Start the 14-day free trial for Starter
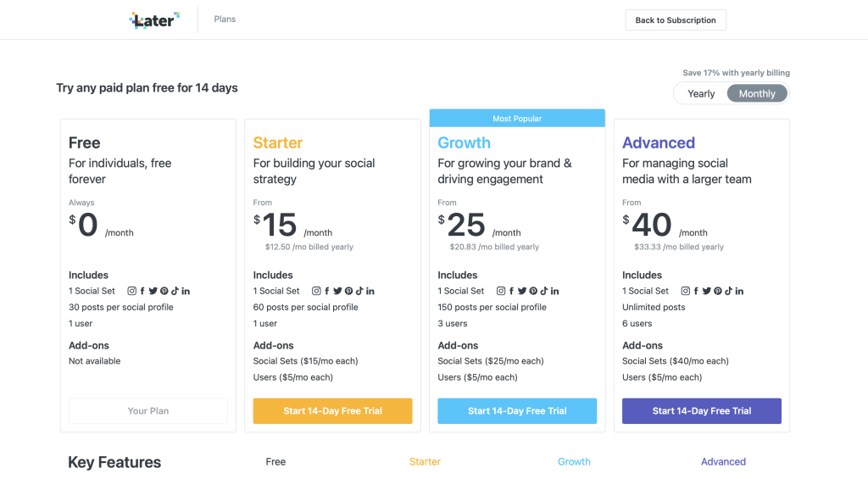Image resolution: width=868 pixels, height=479 pixels. [332, 411]
